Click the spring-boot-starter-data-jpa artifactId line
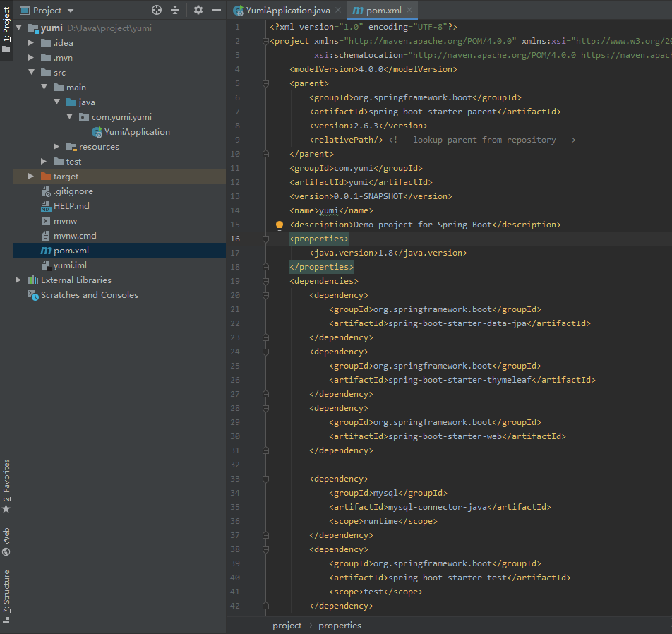672x634 pixels. coord(460,323)
